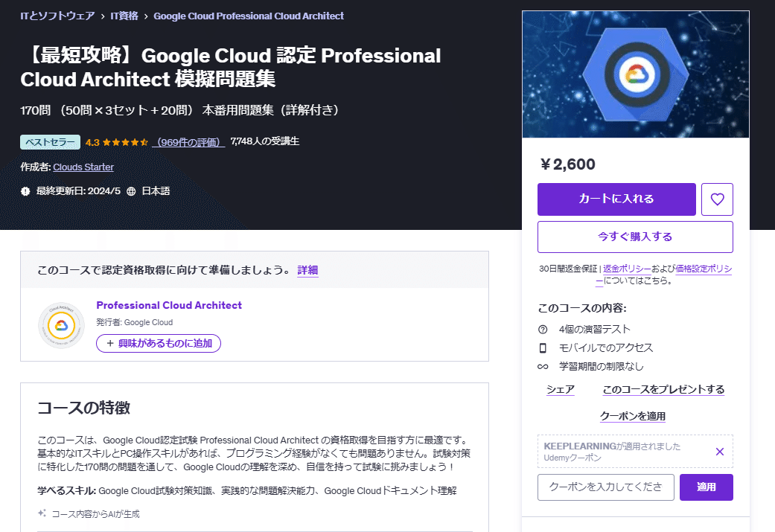Click the ベストセラー badge

click(50, 142)
